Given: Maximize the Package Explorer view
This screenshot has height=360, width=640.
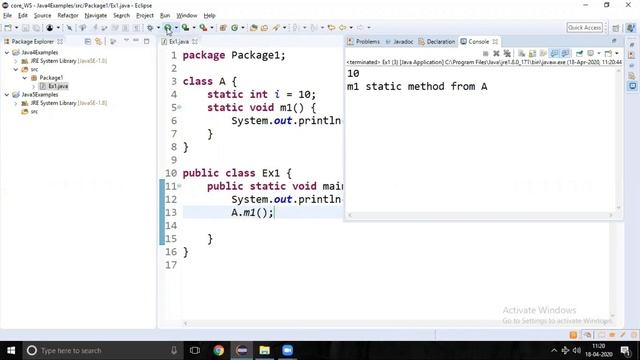Looking at the screenshot, I should pyautogui.click(x=147, y=41).
